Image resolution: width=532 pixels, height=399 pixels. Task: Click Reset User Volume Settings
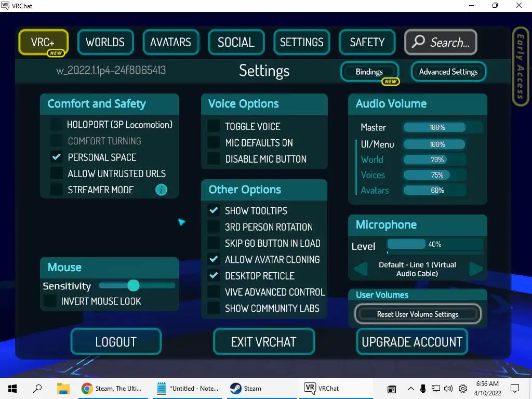418,314
